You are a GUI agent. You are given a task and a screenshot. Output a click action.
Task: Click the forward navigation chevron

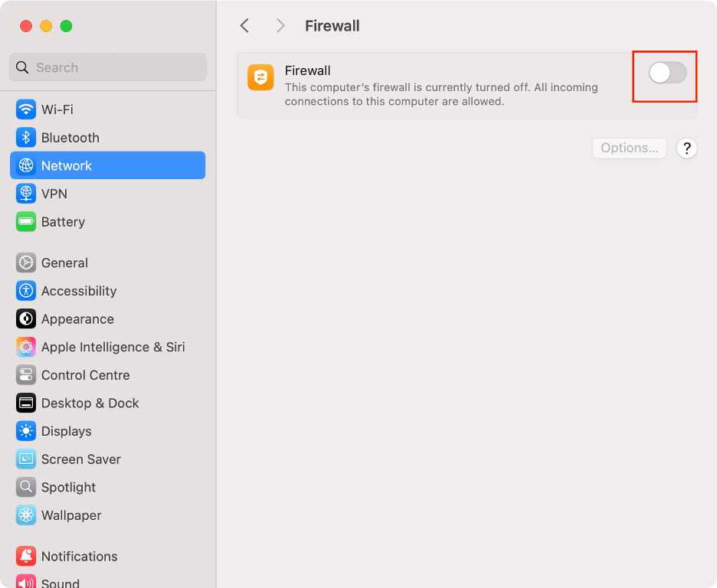tap(280, 25)
